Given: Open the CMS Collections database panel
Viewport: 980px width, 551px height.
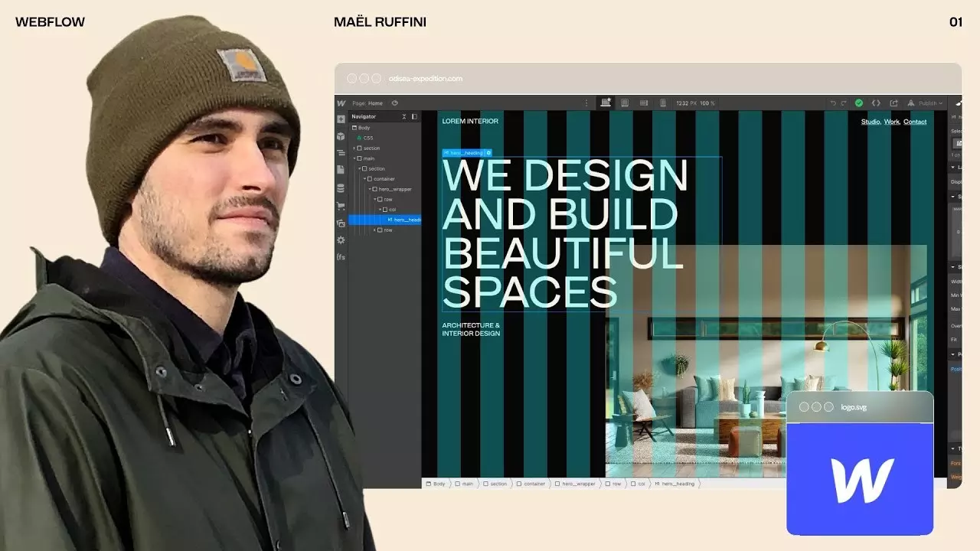Looking at the screenshot, I should [341, 189].
